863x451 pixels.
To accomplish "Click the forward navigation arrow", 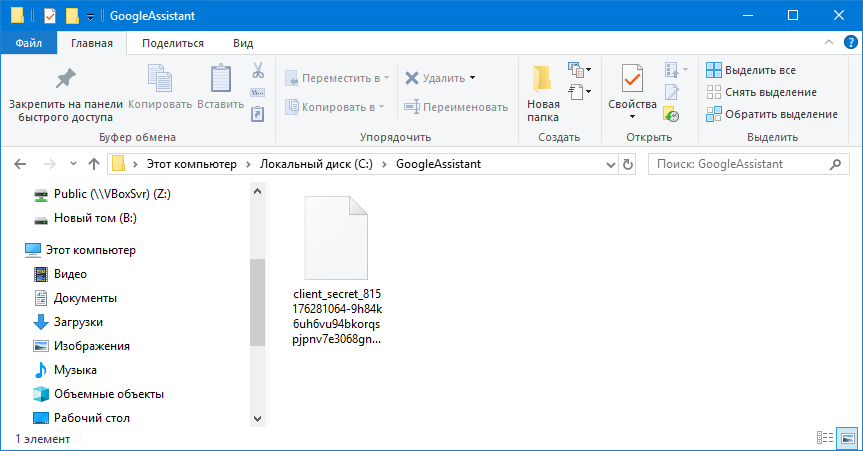I will coord(50,164).
